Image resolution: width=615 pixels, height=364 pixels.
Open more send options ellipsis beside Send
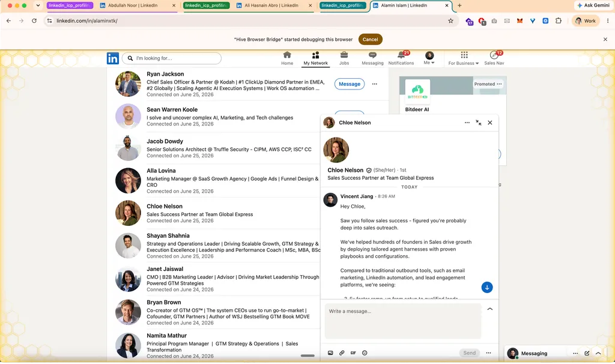488,353
